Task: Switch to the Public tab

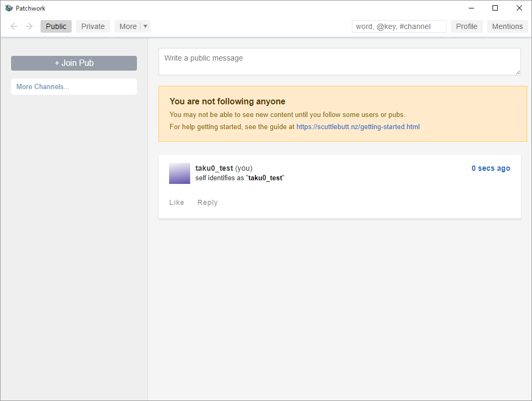Action: 56,26
